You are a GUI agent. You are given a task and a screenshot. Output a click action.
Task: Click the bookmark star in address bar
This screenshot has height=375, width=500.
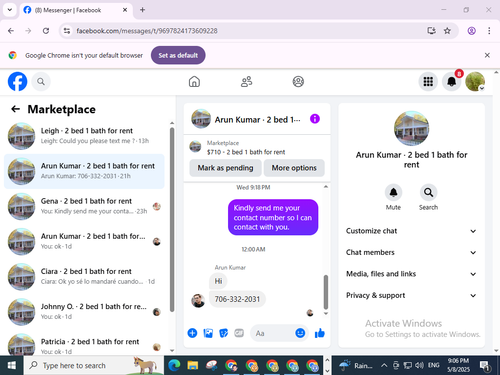click(447, 31)
